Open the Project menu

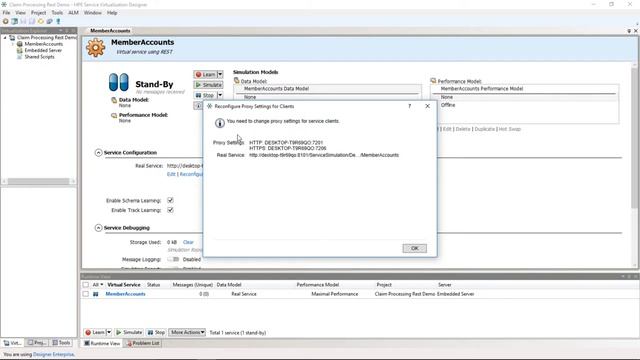[x=38, y=13]
